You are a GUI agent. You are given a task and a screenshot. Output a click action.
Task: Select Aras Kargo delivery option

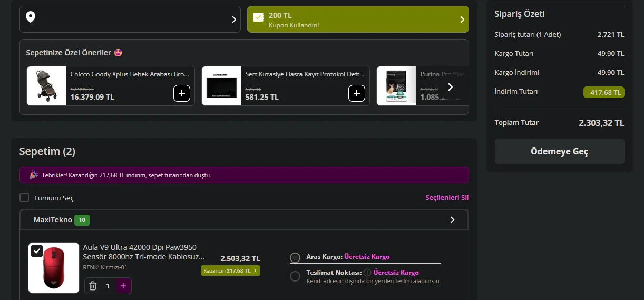pos(295,257)
